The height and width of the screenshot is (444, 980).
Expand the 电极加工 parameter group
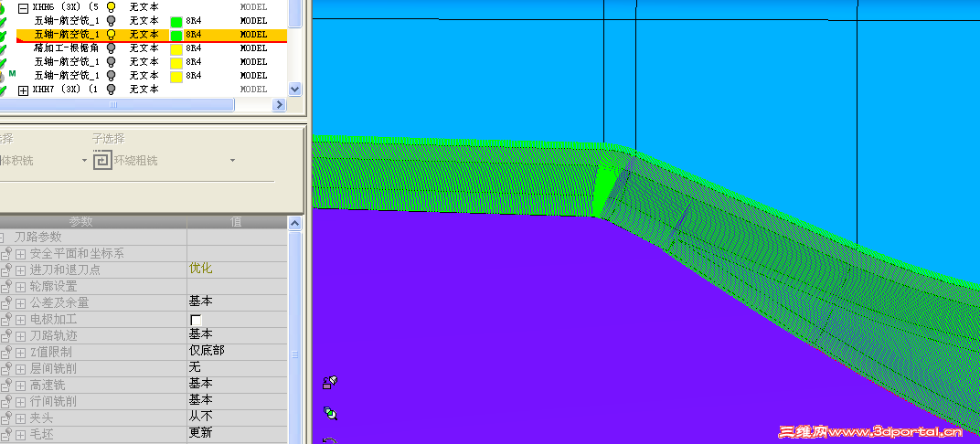(x=21, y=320)
